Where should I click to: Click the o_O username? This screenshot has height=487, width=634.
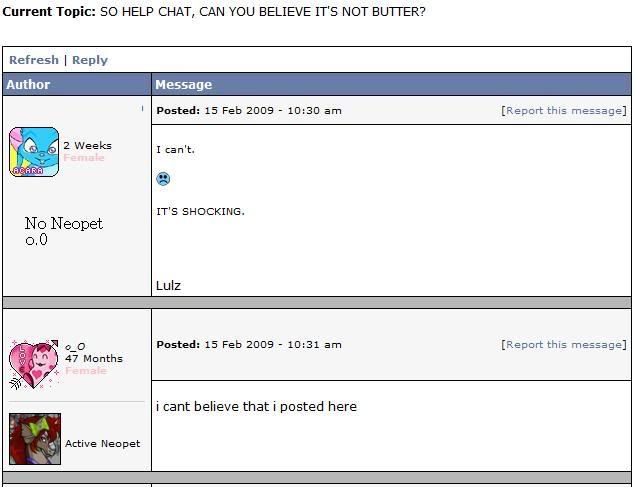pos(75,347)
